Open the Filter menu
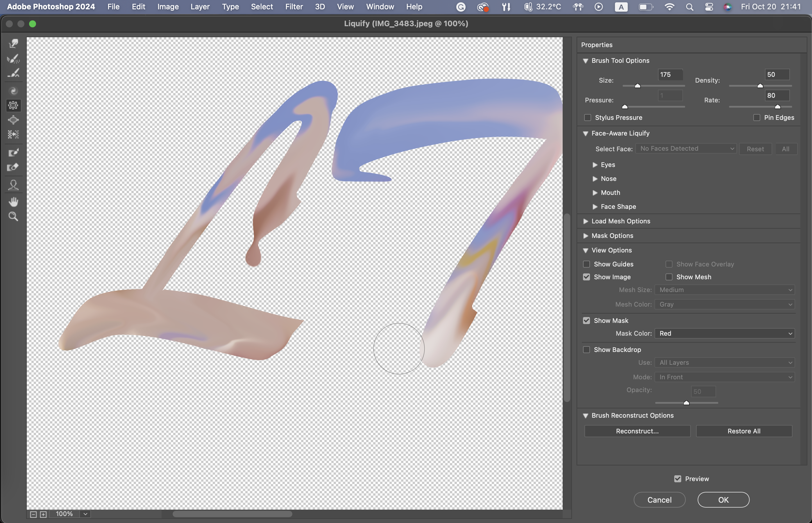The image size is (812, 523). coord(294,7)
